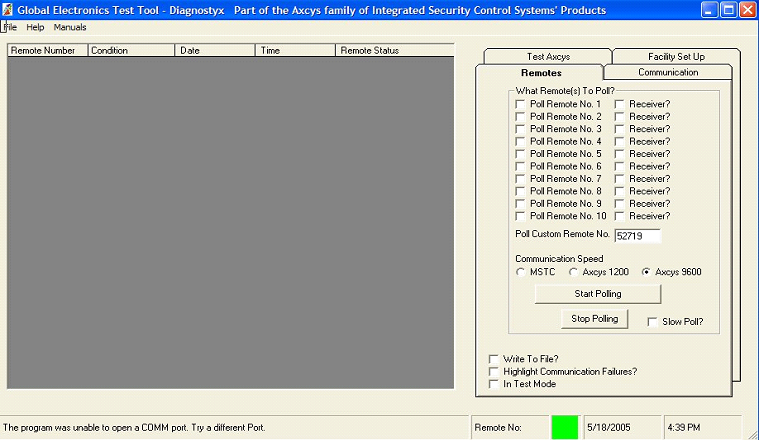The image size is (761, 441).
Task: Click the Poll Custom Remote No. field
Action: point(637,236)
